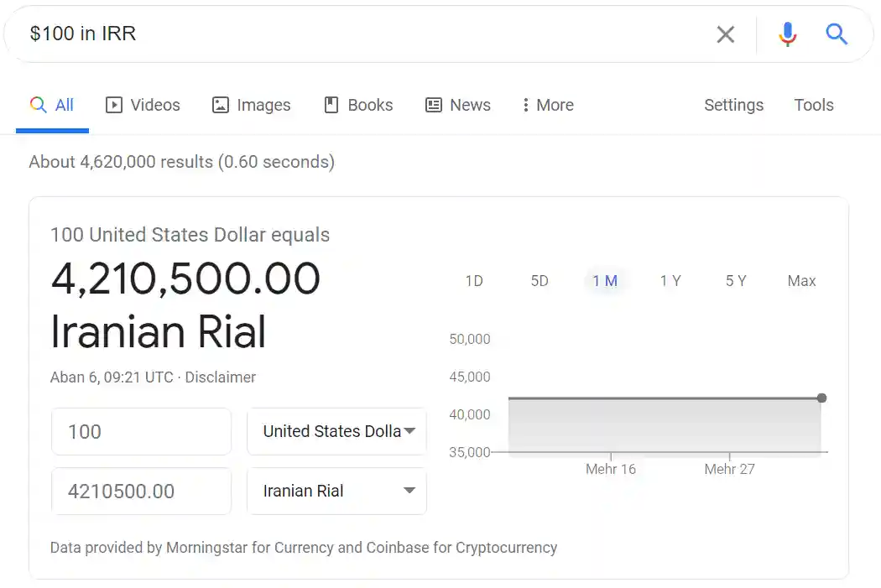Clear the search box with X icon
This screenshot has height=588, width=881.
coord(726,34)
